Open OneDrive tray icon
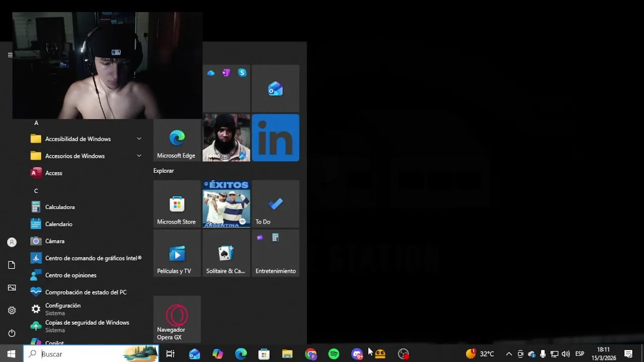This screenshot has width=644, height=362. coord(532,354)
